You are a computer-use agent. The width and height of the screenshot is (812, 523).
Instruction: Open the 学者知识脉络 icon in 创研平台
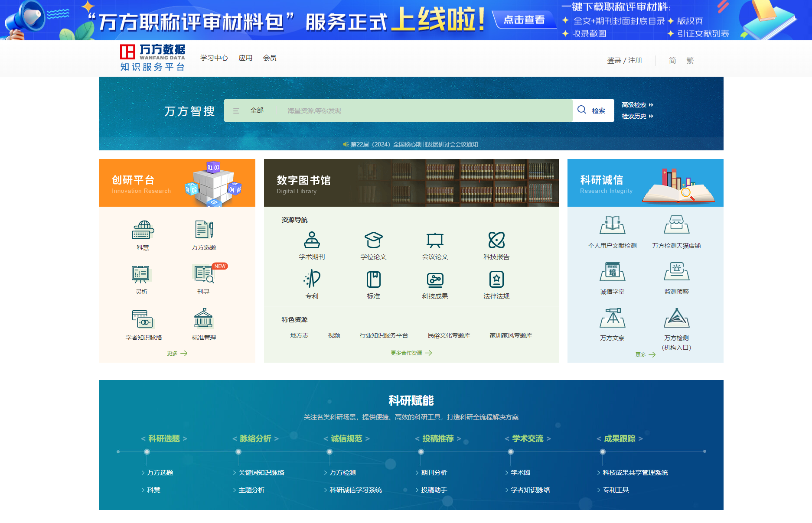tap(143, 319)
